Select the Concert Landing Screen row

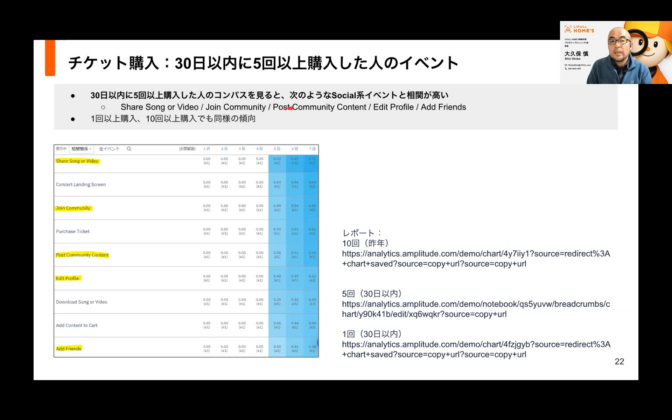click(x=81, y=185)
